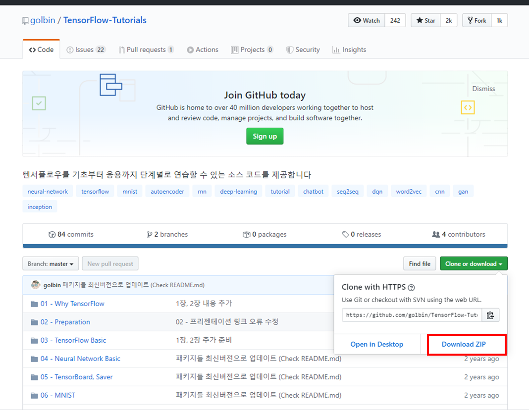
Task: Dismiss the Join GitHub today banner
Action: click(x=483, y=89)
